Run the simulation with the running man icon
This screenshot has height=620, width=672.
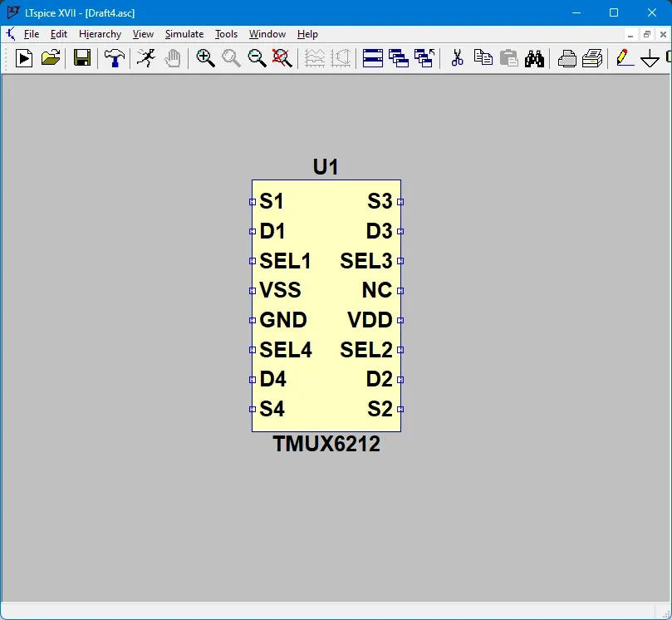point(146,58)
